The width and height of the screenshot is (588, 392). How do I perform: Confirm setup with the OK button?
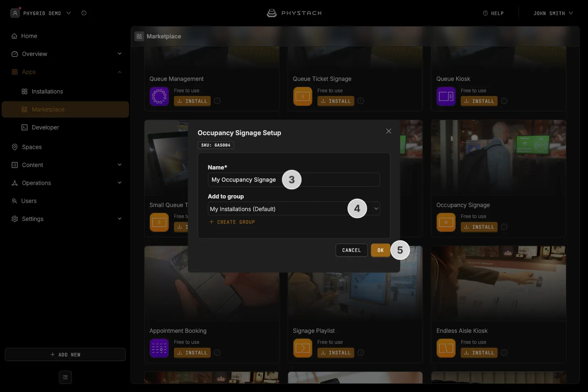[x=381, y=250]
